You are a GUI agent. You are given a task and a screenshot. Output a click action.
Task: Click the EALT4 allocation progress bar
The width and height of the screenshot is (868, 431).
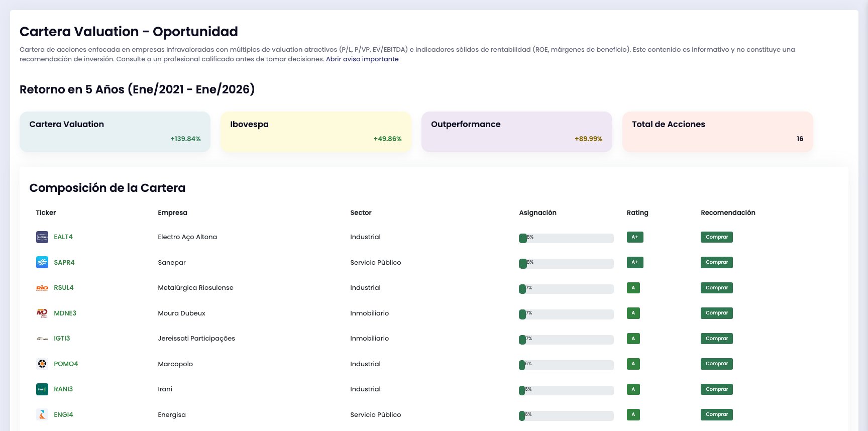(566, 238)
